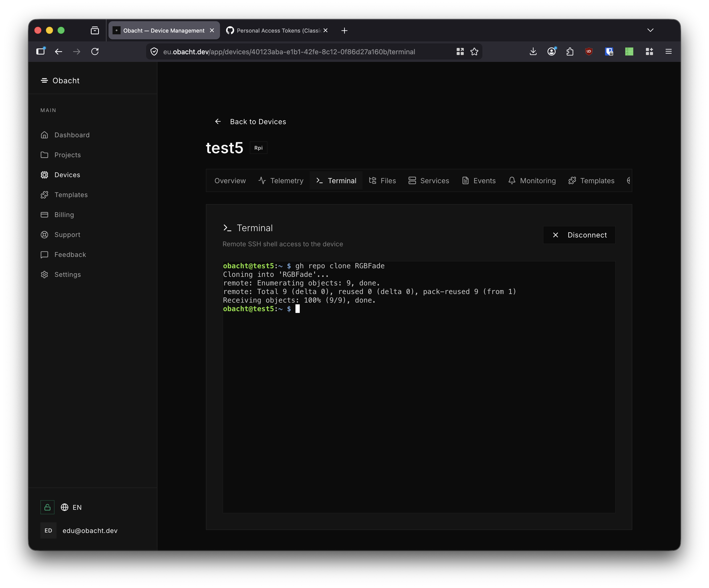Focus the terminal input area
This screenshot has height=588, width=709.
tap(419, 387)
